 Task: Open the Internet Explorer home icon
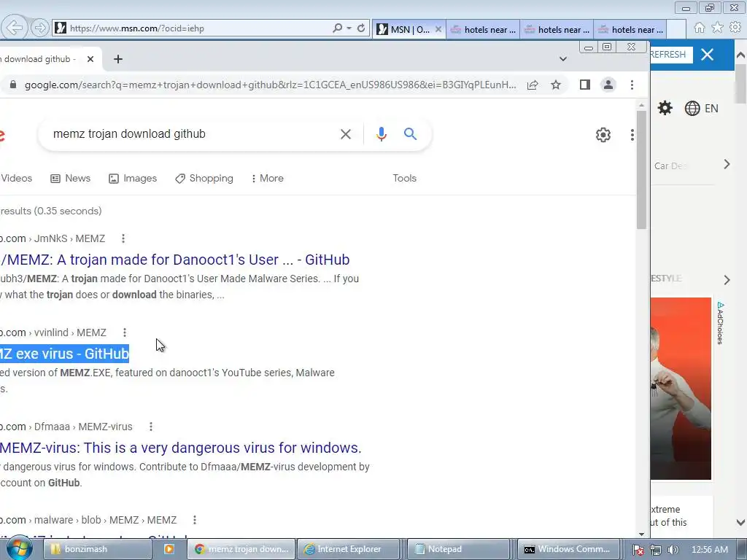point(699,28)
